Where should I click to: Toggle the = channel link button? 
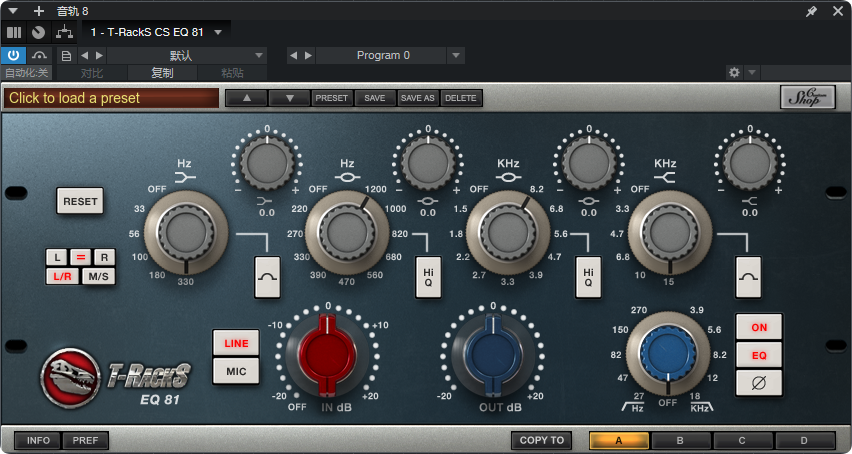80,257
